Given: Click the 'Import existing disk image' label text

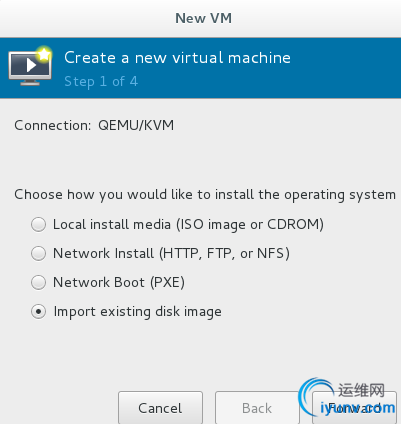Looking at the screenshot, I should pyautogui.click(x=137, y=312).
